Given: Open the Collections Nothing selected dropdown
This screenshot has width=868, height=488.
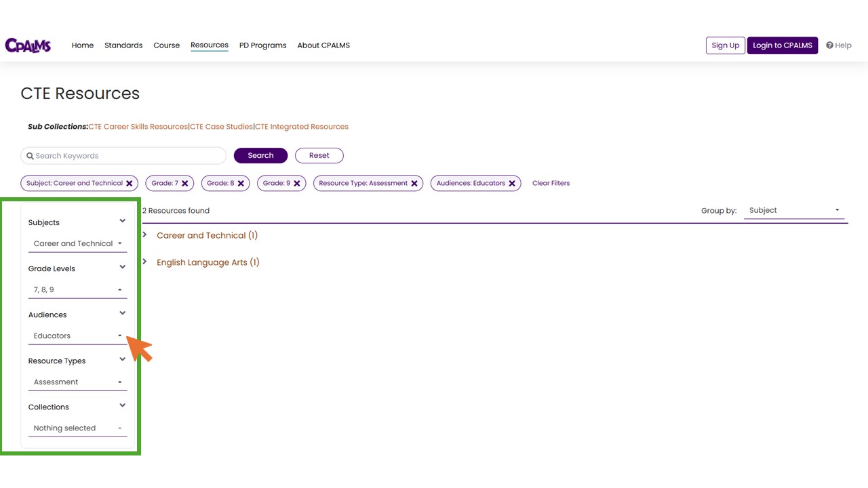Looking at the screenshot, I should (x=77, y=428).
